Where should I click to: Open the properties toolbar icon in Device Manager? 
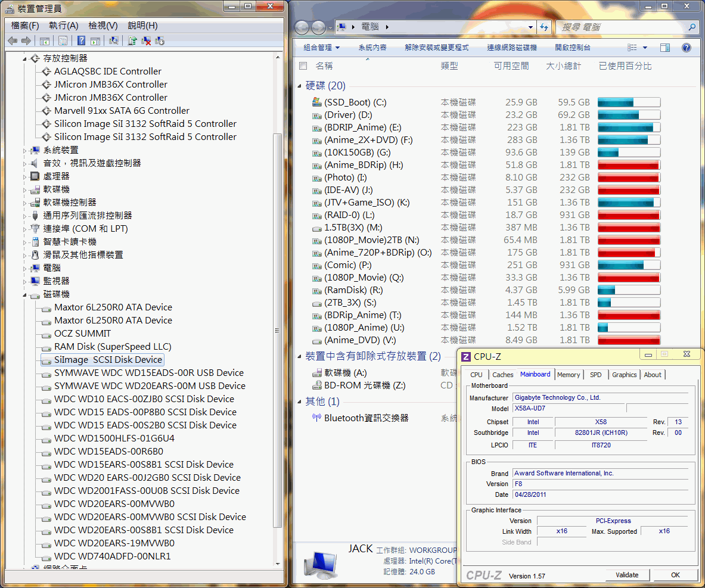pos(63,41)
